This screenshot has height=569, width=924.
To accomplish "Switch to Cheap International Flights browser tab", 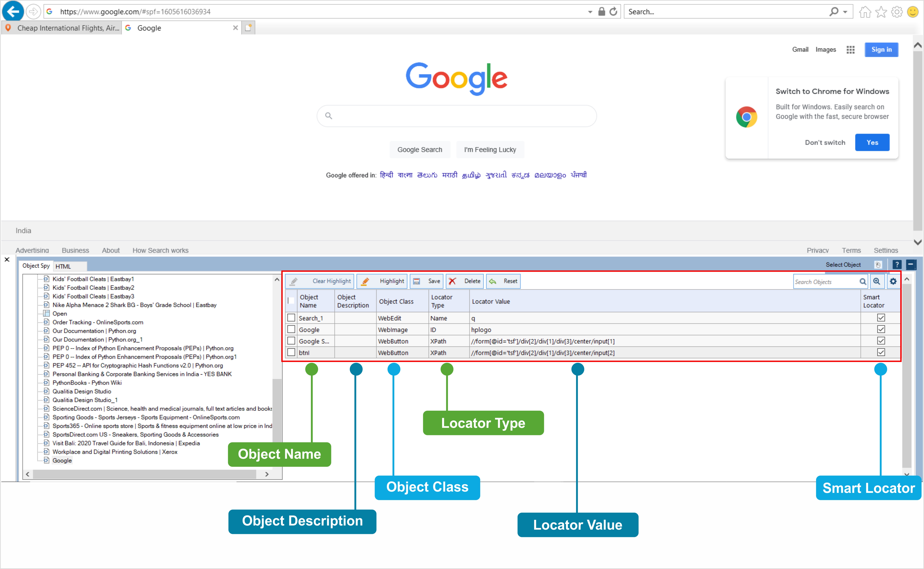I will (x=62, y=28).
